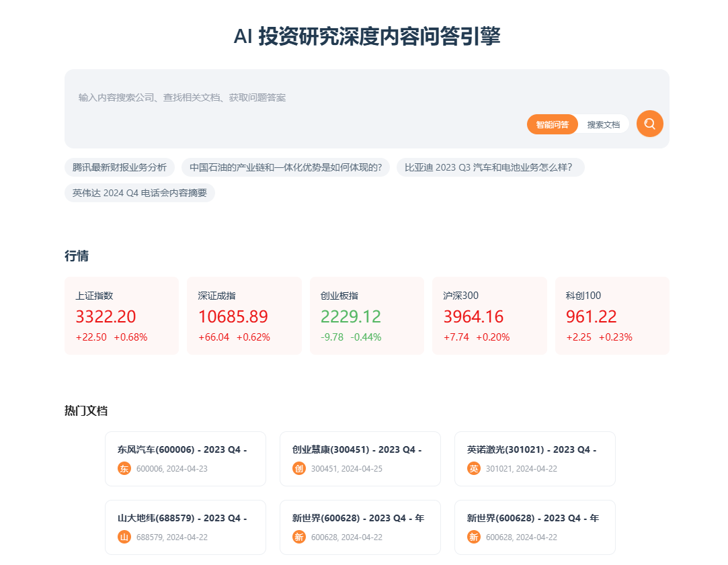Choose suggestion 英伟达 2024 Q4 电话会内容摘要
Viewport: 728px width, 565px height.
click(140, 193)
